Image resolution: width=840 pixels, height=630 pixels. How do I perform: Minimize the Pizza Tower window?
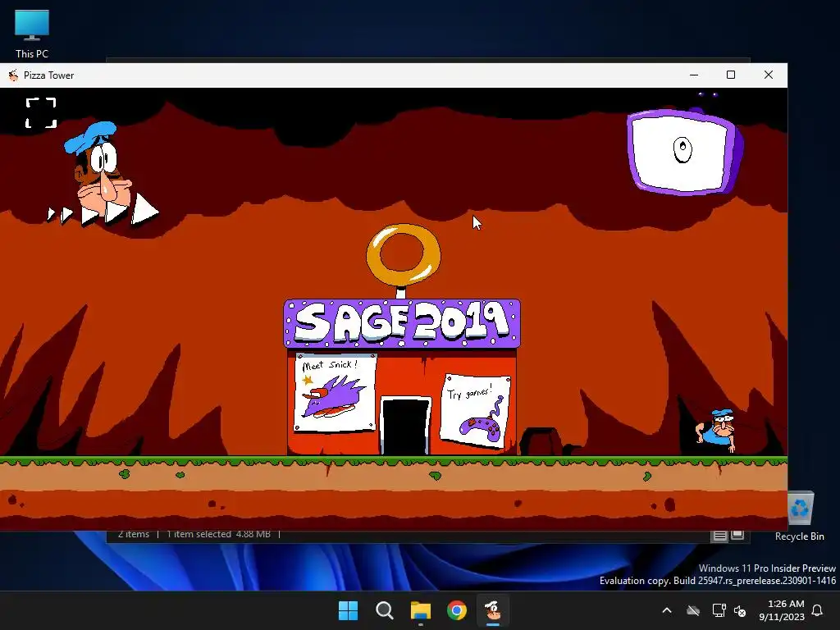[x=694, y=75]
